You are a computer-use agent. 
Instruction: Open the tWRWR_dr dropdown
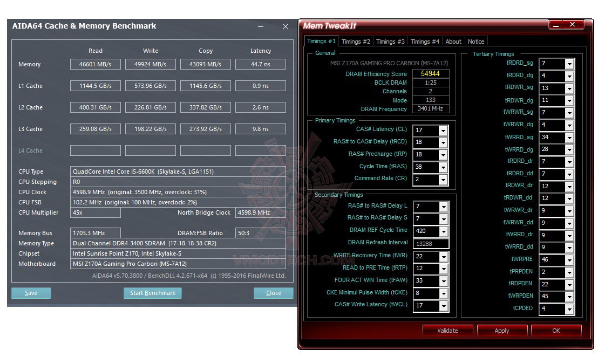click(x=569, y=211)
